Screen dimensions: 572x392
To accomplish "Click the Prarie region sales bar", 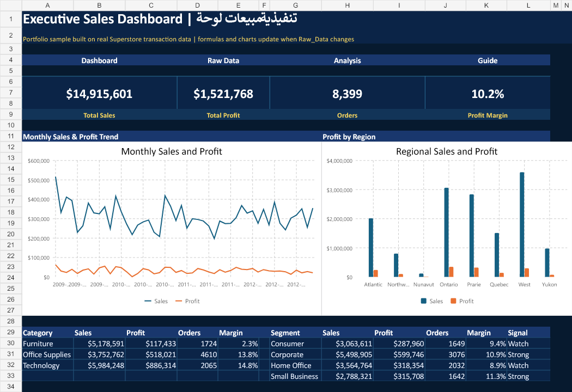I will [472, 236].
